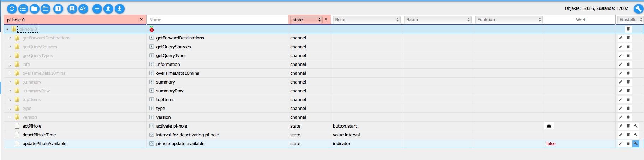The height and width of the screenshot is (160, 644).
Task: Expand the info folder
Action: point(10,64)
